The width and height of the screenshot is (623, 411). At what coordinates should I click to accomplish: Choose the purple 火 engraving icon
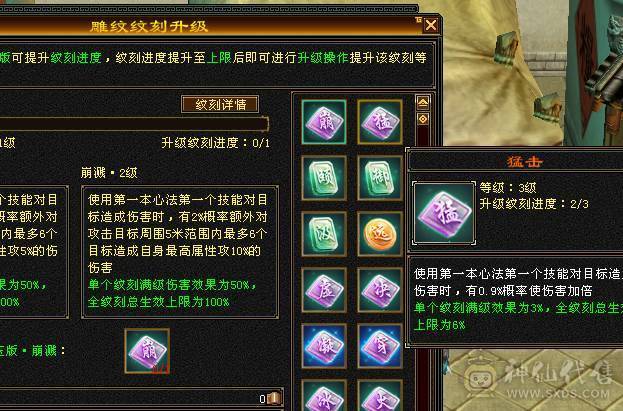click(x=380, y=396)
